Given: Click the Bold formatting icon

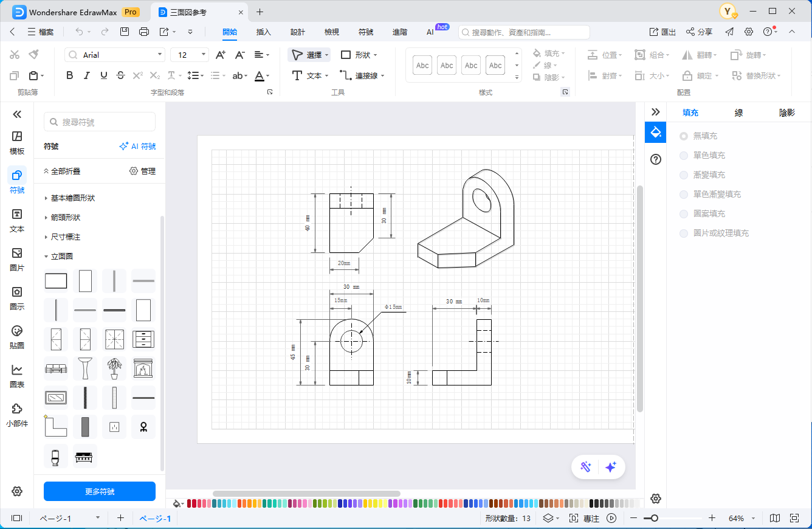Looking at the screenshot, I should [69, 75].
